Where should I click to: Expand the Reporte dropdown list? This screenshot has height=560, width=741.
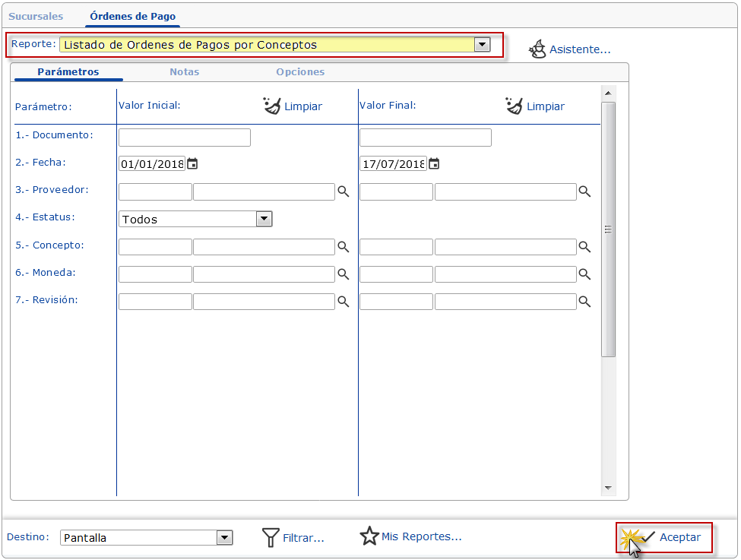pos(482,45)
